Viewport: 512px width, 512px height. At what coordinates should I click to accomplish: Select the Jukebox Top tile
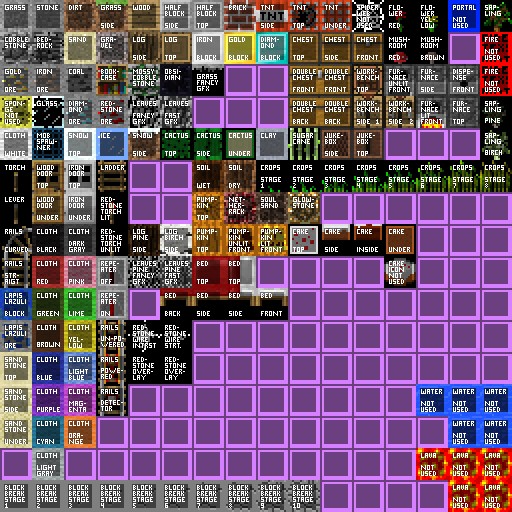click(368, 144)
